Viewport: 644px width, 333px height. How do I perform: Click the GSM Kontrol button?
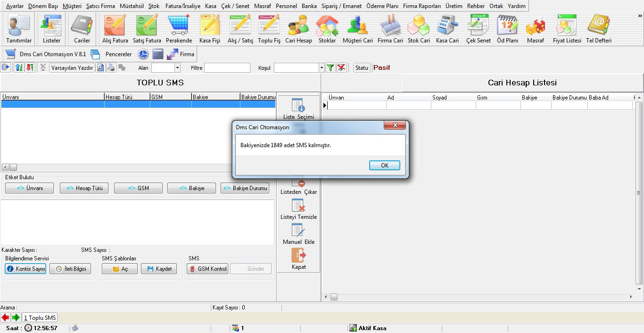pyautogui.click(x=207, y=269)
